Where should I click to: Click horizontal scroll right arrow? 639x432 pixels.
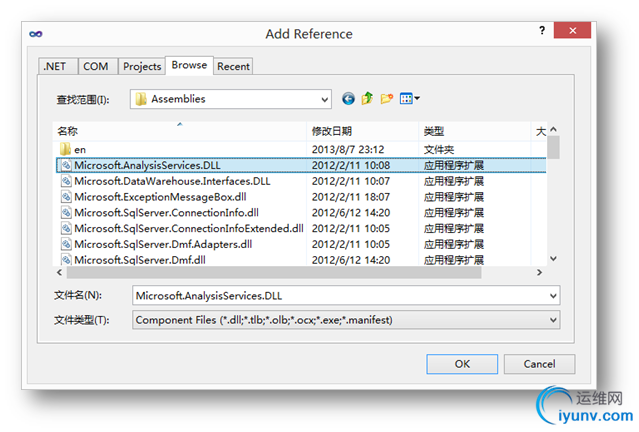coord(539,272)
